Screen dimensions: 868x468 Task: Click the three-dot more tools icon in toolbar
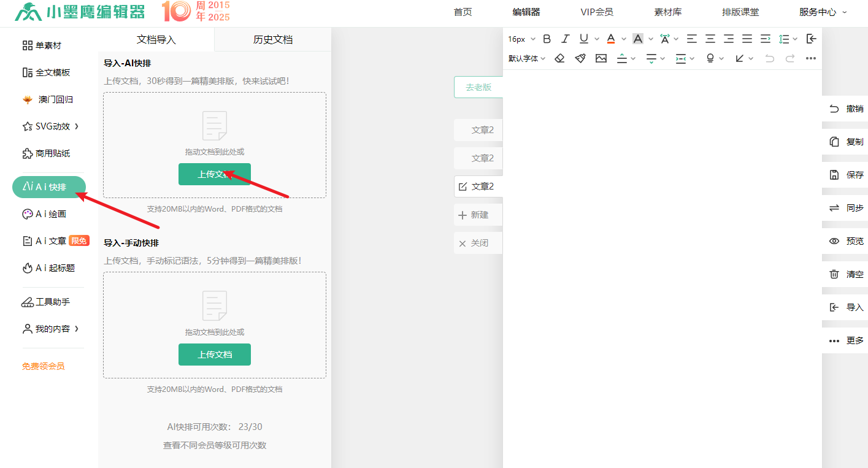[x=811, y=58]
